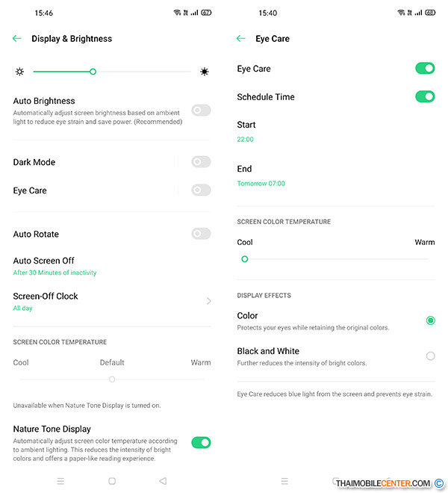This screenshot has height=493, width=448.
Task: Turn on Dark Mode toggle
Action: [x=201, y=162]
